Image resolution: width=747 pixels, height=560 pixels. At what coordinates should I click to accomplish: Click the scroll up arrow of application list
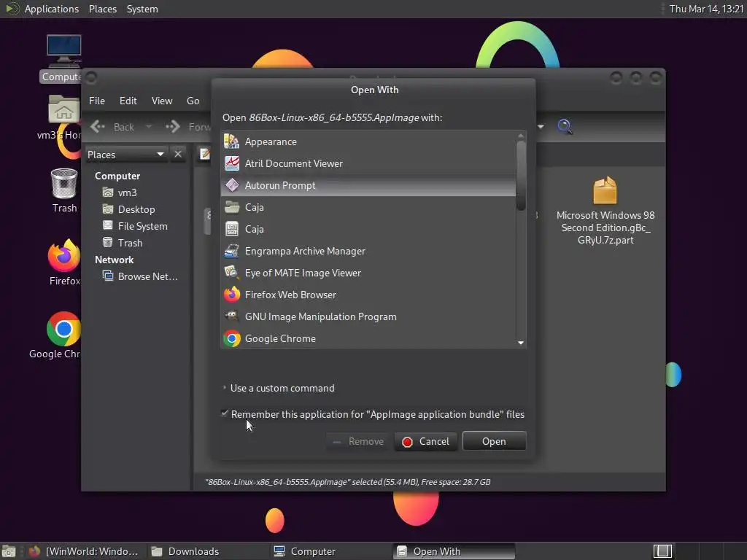click(x=521, y=136)
